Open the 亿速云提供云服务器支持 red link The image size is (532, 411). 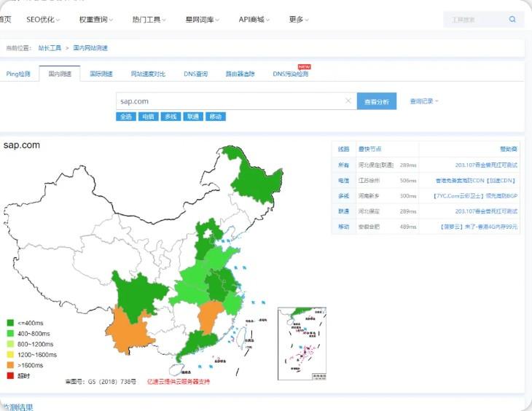[179, 381]
